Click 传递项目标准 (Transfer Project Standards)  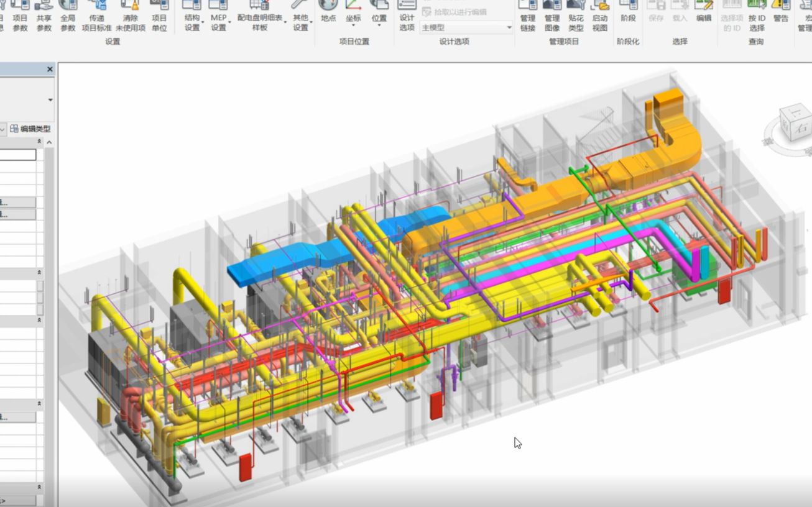pos(97,16)
